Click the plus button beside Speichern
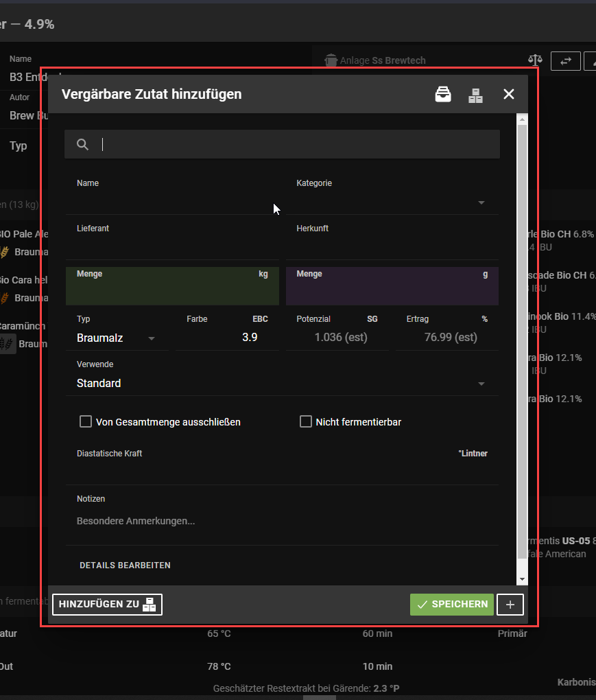Screen dimensions: 596x700 pos(510,605)
